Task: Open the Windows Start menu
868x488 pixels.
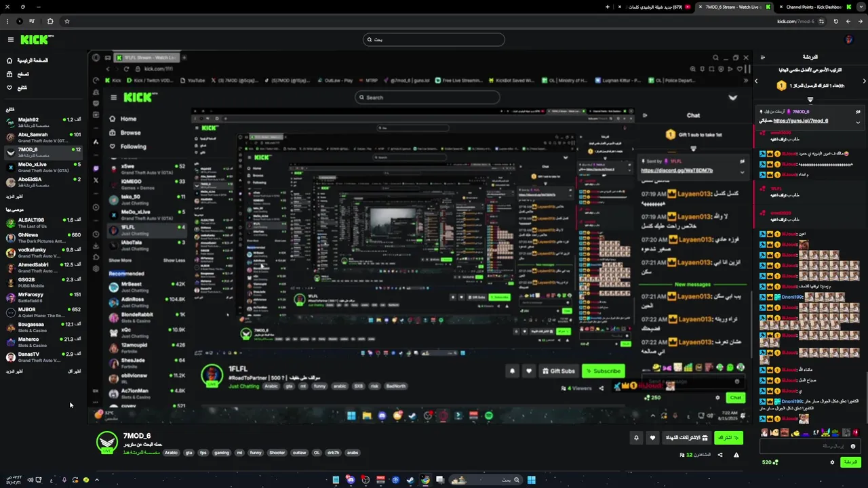Action: point(532,480)
